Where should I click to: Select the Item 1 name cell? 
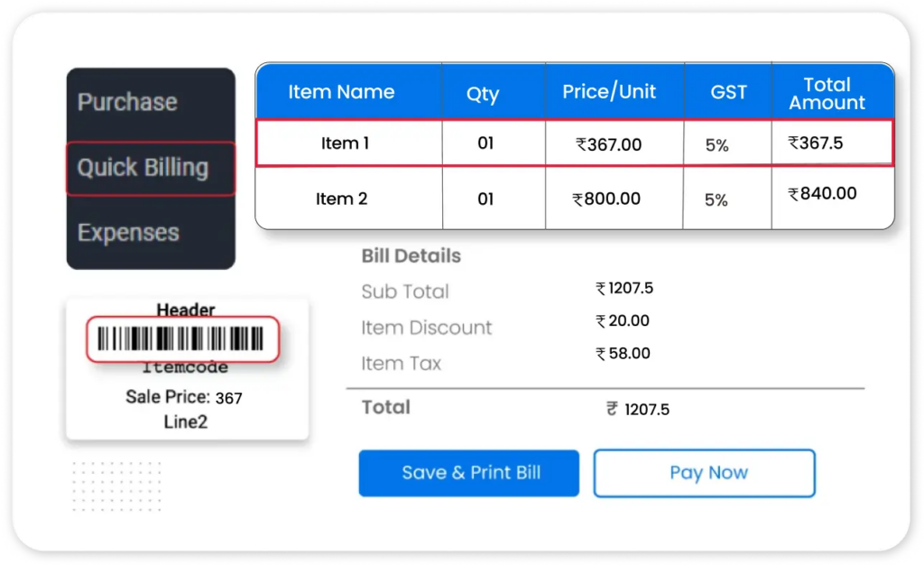(x=345, y=144)
